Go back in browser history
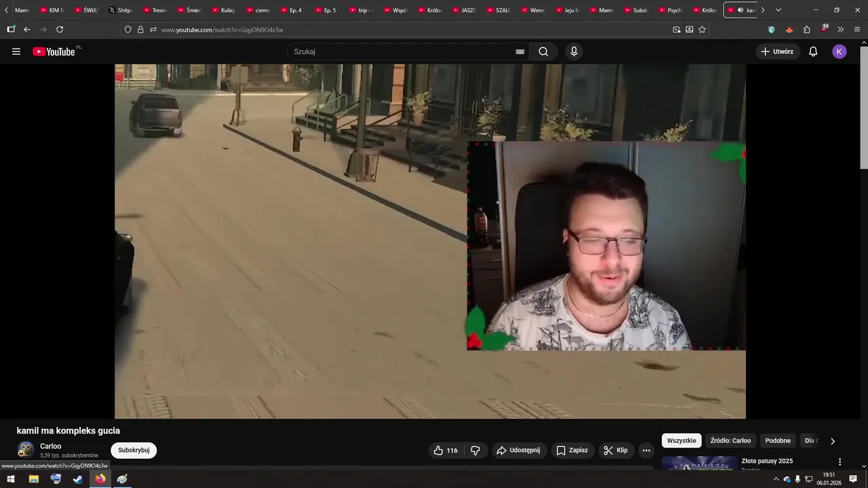The height and width of the screenshot is (488, 868). [27, 30]
